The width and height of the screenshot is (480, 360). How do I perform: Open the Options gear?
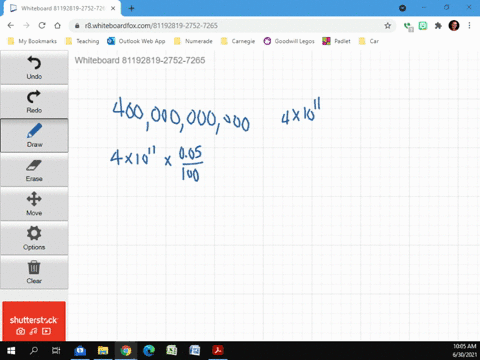click(x=34, y=238)
